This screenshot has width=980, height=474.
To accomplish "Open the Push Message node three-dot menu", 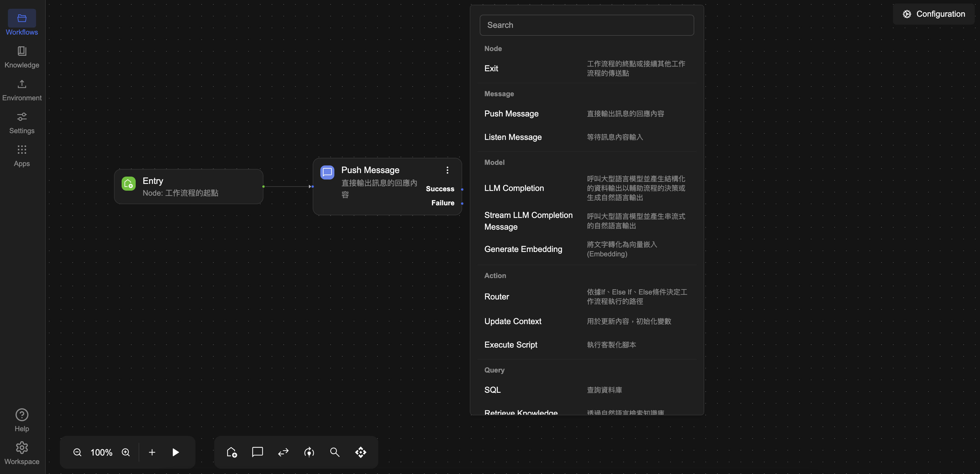I will [x=448, y=170].
